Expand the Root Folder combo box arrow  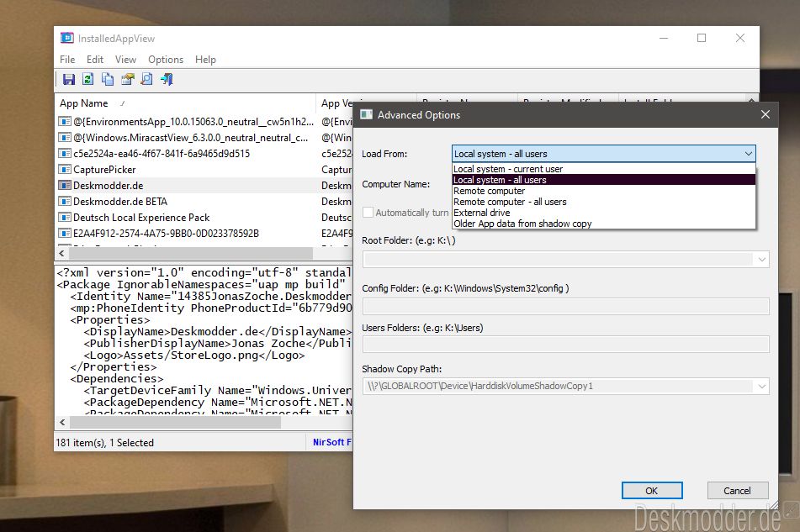[x=762, y=260]
